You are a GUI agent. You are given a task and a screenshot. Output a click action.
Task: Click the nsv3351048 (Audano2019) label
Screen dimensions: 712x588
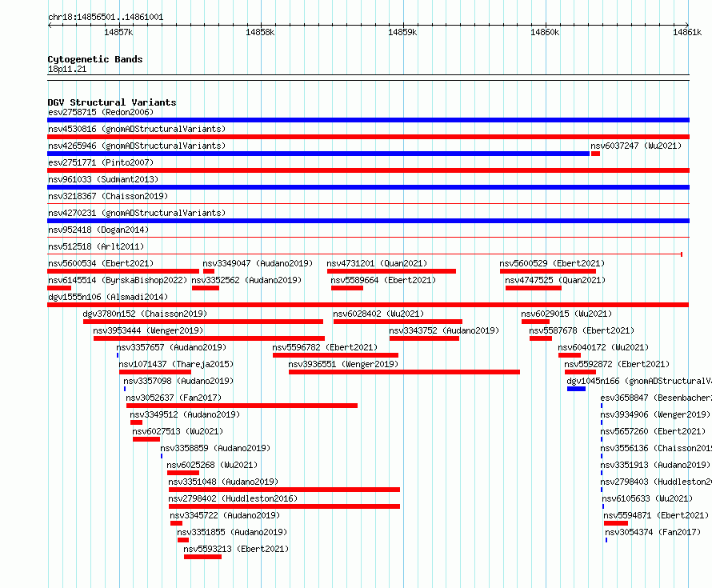point(223,482)
